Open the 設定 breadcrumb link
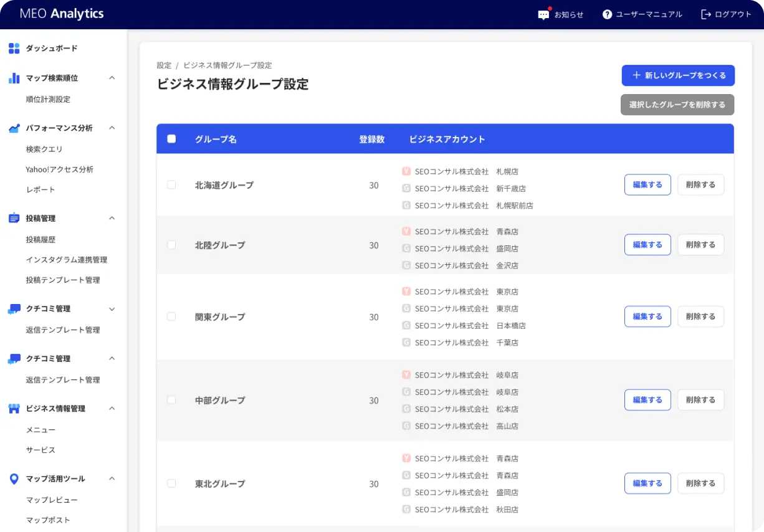 [163, 65]
